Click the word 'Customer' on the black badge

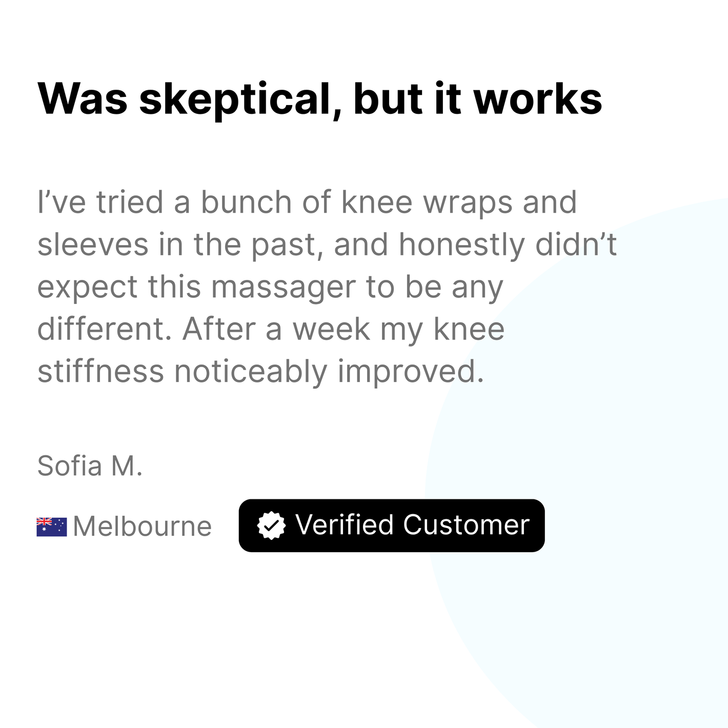[466, 525]
